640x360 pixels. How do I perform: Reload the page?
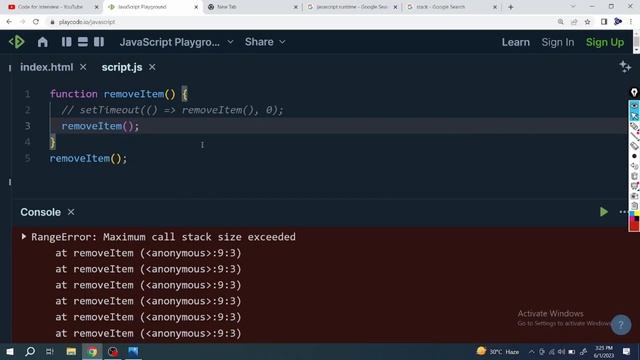(36, 22)
